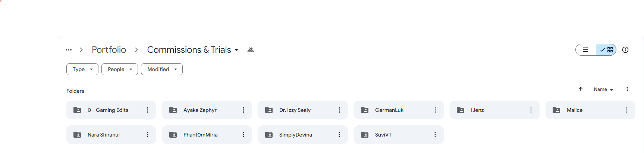Open the Name sort dropdown
The image size is (644, 153).
click(603, 89)
